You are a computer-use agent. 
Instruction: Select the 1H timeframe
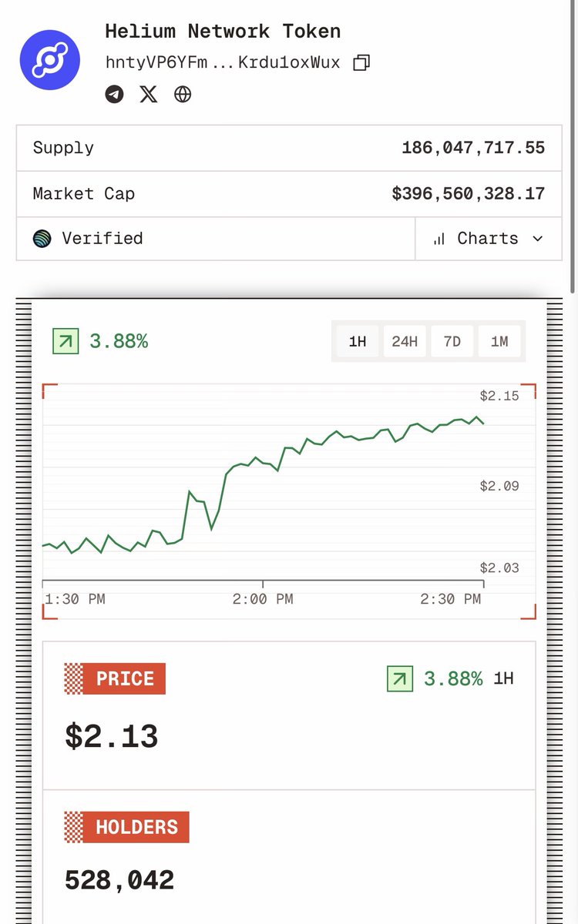[357, 341]
